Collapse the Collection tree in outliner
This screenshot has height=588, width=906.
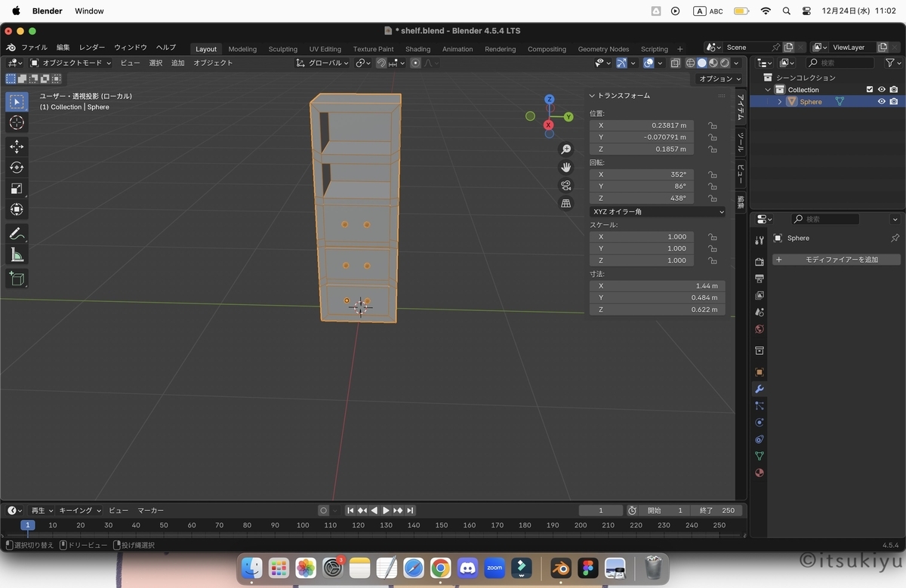(768, 90)
